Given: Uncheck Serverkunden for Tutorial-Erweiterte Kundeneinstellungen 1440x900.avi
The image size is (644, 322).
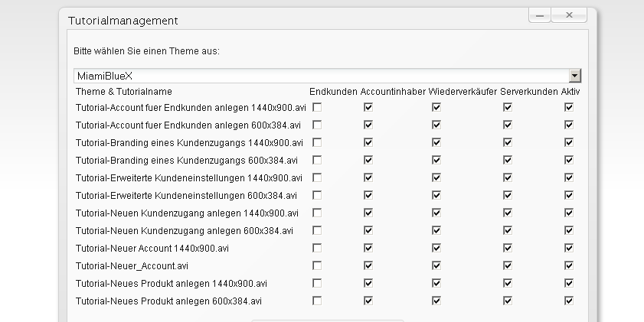Looking at the screenshot, I should tap(507, 177).
